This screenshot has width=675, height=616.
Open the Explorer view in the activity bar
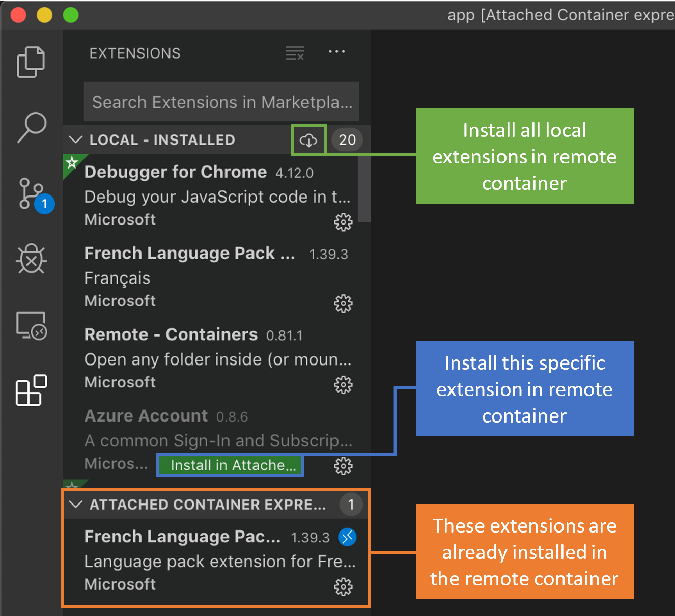coord(31,61)
